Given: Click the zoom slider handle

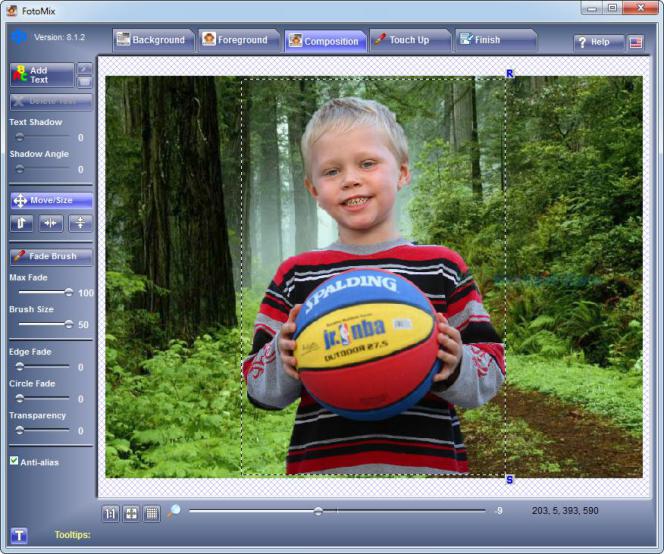Looking at the screenshot, I should (318, 511).
